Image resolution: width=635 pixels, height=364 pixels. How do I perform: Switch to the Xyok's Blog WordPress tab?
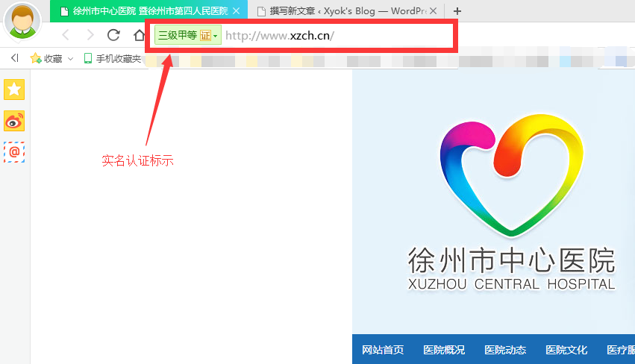click(x=348, y=11)
